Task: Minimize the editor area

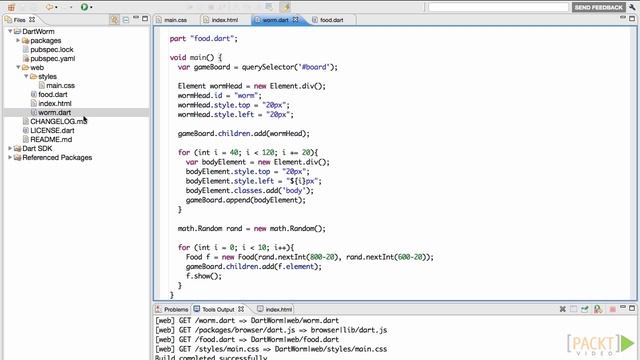Action: click(x=623, y=18)
